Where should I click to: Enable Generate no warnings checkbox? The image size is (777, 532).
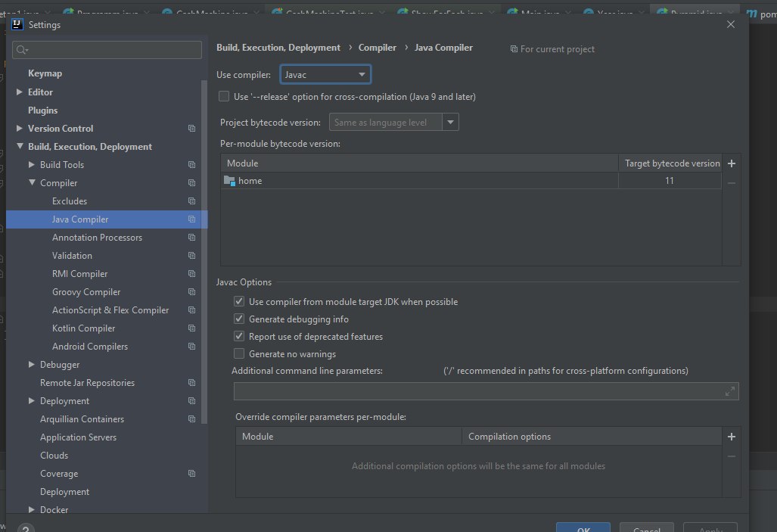click(239, 353)
